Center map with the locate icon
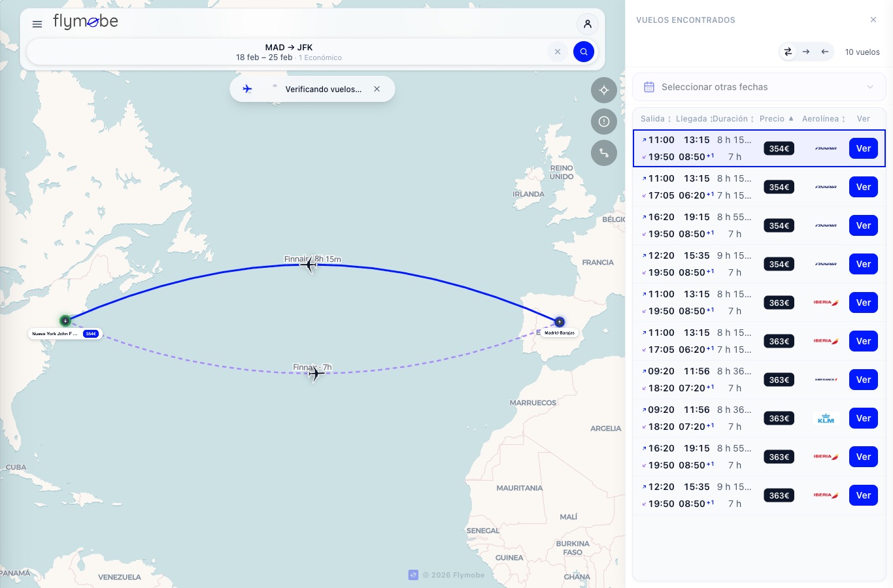Viewport: 893px width, 588px height. 604,90
